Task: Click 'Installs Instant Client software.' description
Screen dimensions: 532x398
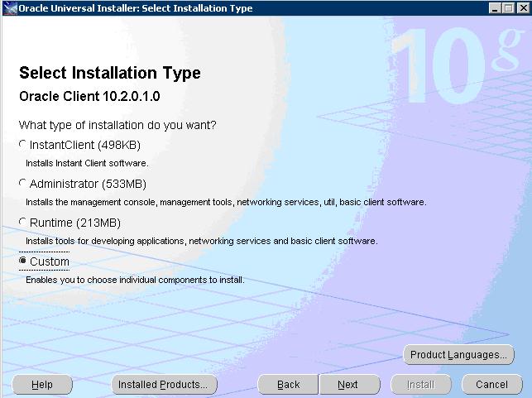Action: point(87,163)
